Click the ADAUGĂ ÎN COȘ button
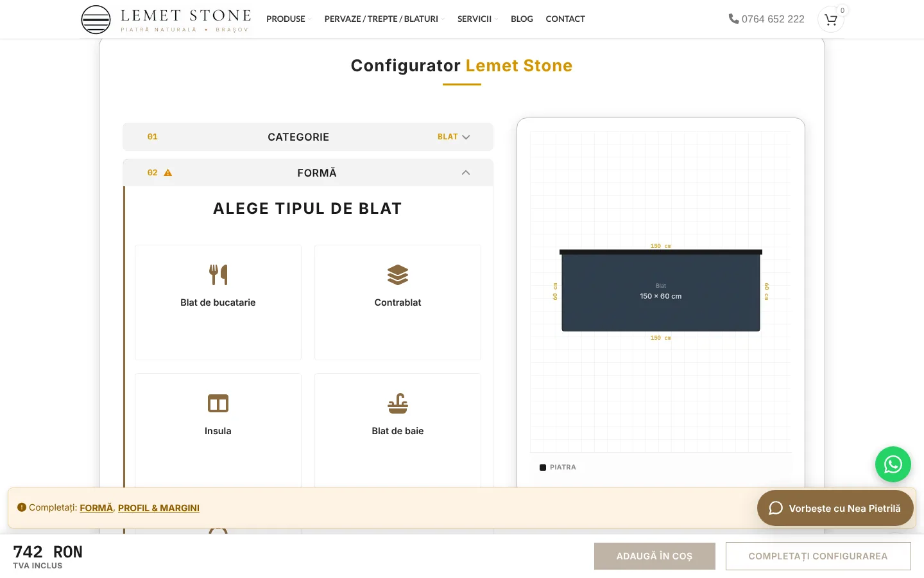 coord(654,556)
